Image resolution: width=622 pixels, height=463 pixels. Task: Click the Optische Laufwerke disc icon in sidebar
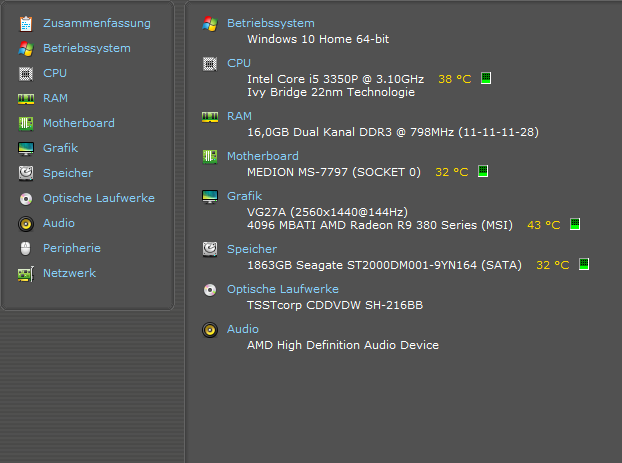pos(26,198)
